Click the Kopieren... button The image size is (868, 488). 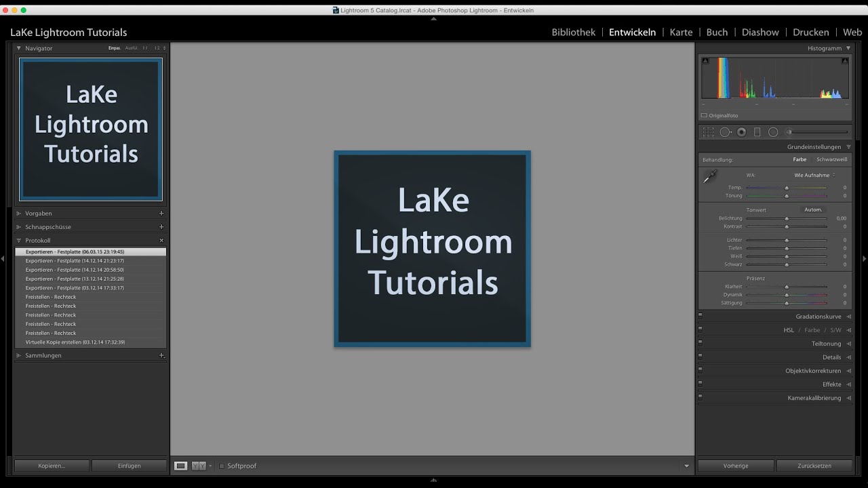(52, 466)
